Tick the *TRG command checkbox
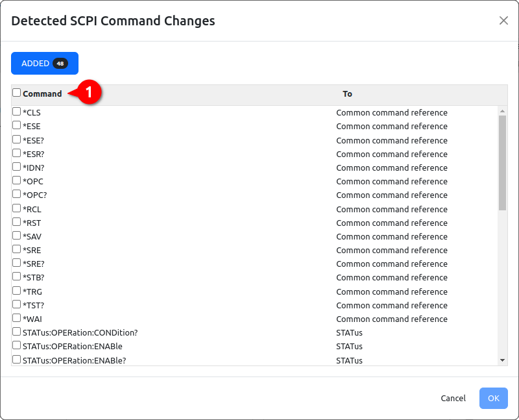The height and width of the screenshot is (420, 519). [x=17, y=290]
